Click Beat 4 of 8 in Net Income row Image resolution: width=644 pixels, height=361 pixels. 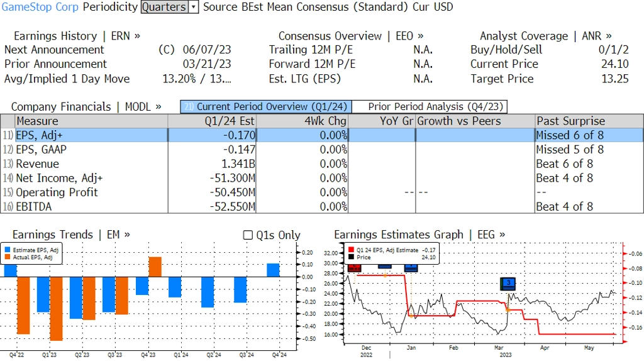pyautogui.click(x=565, y=178)
